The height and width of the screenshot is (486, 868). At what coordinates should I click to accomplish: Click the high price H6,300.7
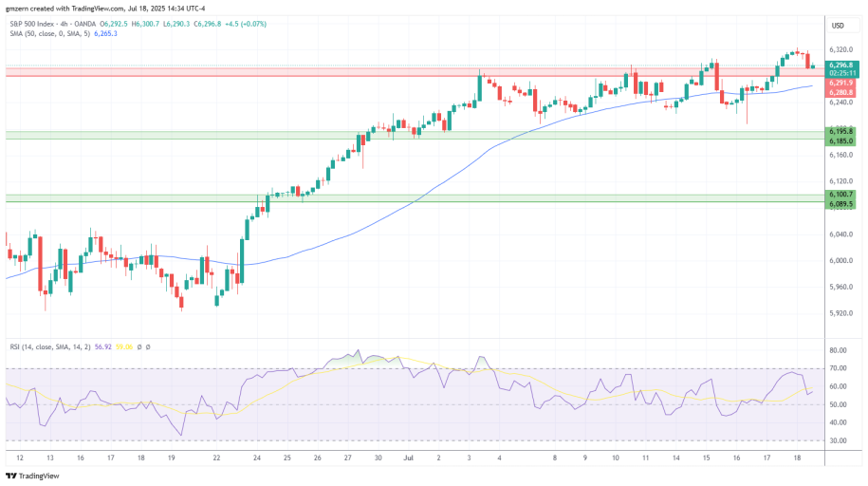pyautogui.click(x=145, y=24)
